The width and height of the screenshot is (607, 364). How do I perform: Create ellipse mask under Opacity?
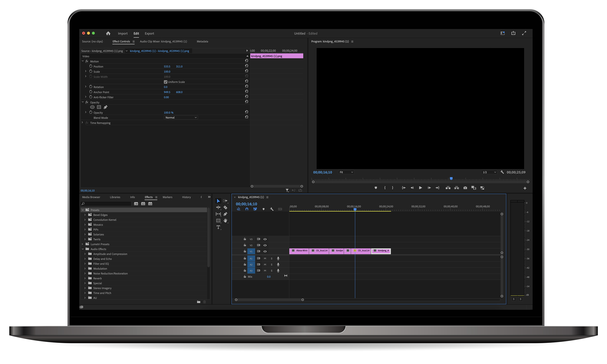click(x=92, y=107)
